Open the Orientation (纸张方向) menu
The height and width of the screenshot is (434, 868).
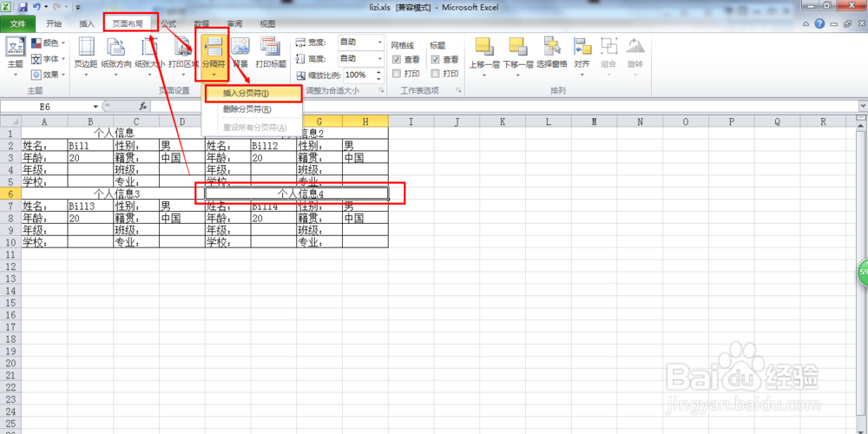[x=116, y=57]
